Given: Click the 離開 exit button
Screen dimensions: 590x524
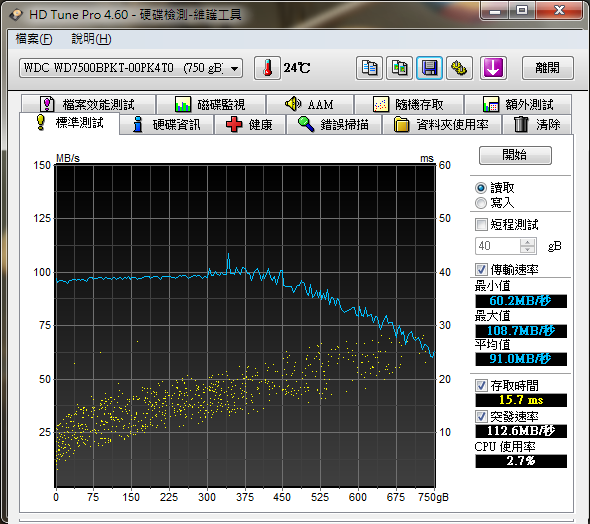Looking at the screenshot, I should (547, 68).
